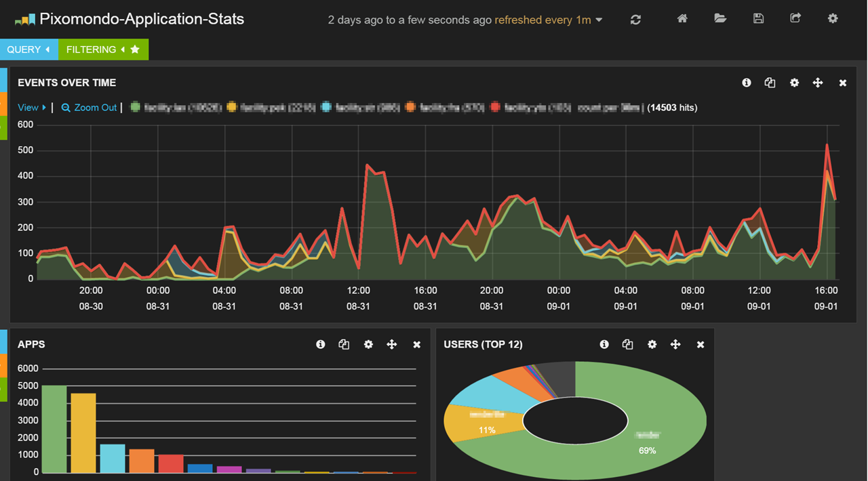Move the Users (Top 12) panel handle

[675, 345]
